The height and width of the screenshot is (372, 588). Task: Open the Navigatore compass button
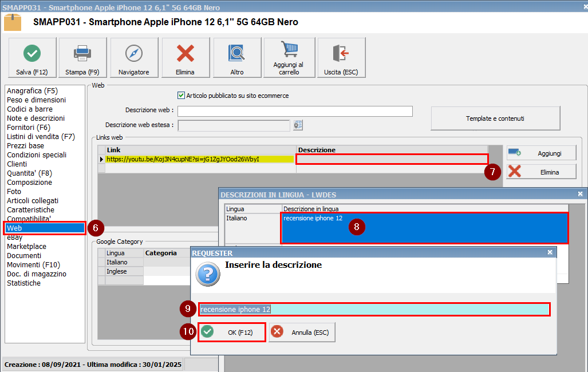pos(134,57)
